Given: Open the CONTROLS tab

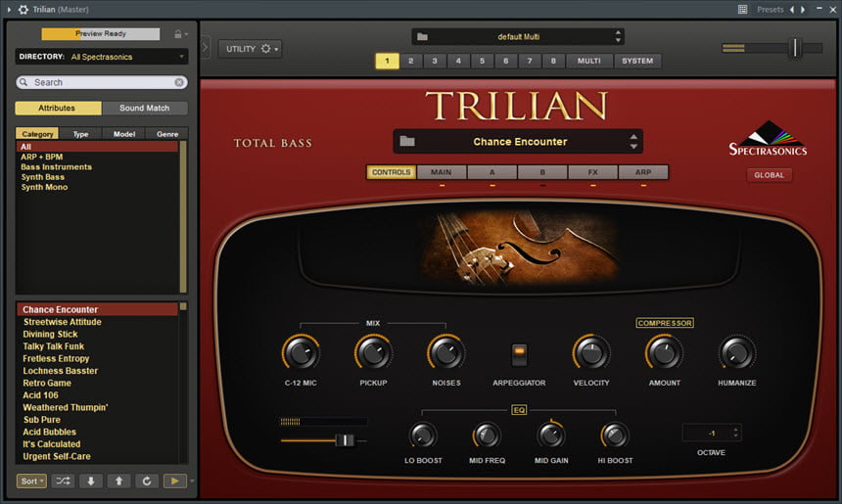Looking at the screenshot, I should pyautogui.click(x=391, y=172).
